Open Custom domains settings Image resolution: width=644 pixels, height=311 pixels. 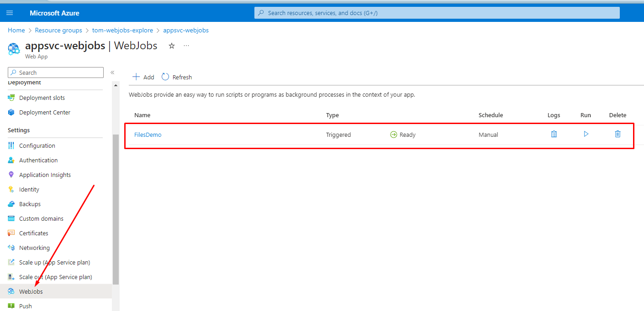[x=41, y=218]
